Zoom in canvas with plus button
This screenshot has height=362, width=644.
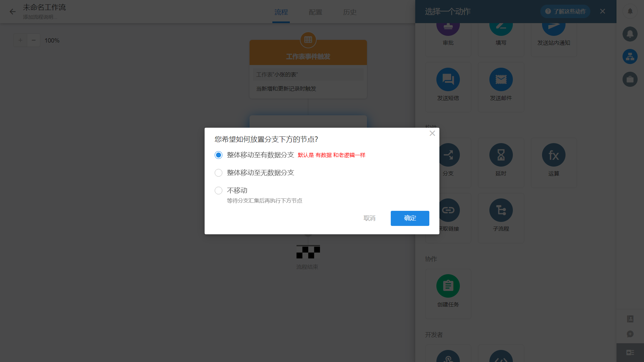pos(20,40)
